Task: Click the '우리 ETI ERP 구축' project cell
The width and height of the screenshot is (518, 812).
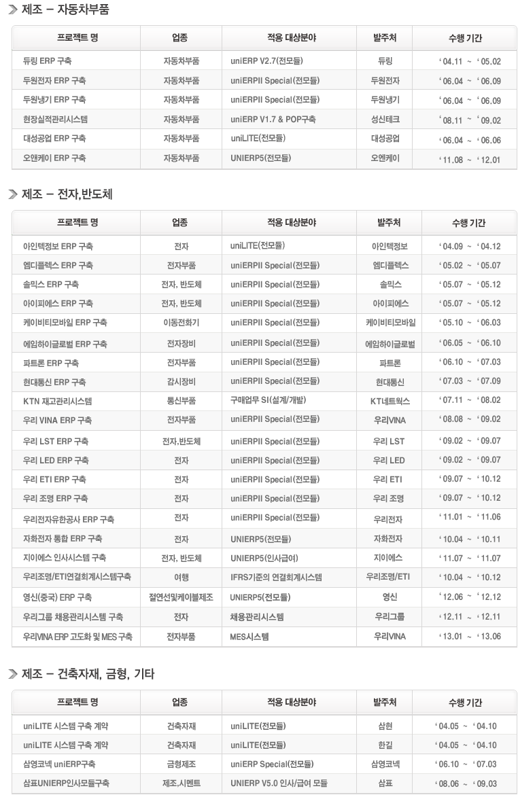Action: point(54,479)
